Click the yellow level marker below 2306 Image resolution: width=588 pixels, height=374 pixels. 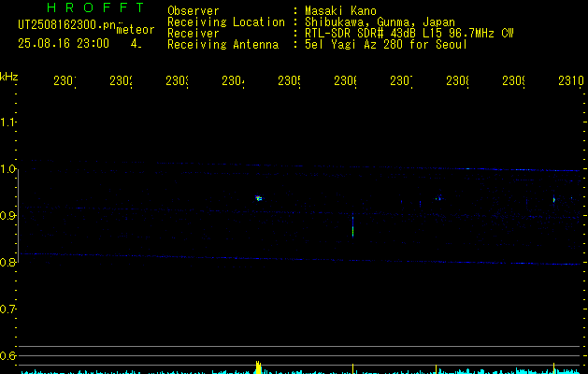tap(352, 368)
